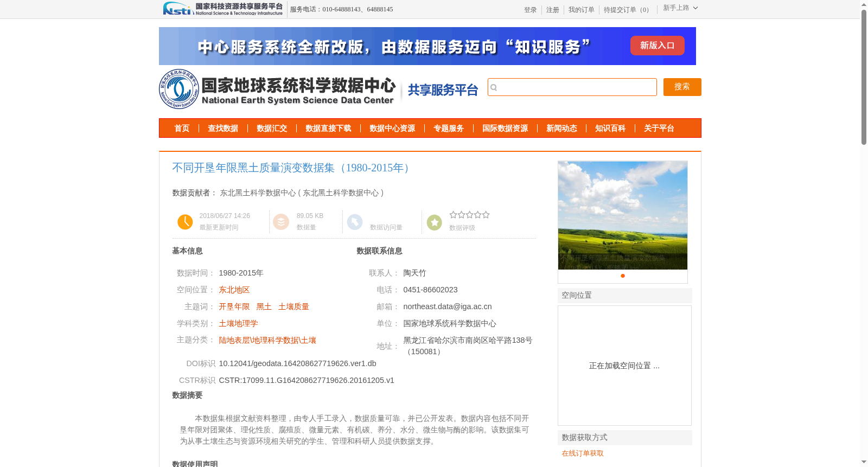Click the email northeast.data@iga.ac.cn
The height and width of the screenshot is (467, 868).
click(x=448, y=307)
